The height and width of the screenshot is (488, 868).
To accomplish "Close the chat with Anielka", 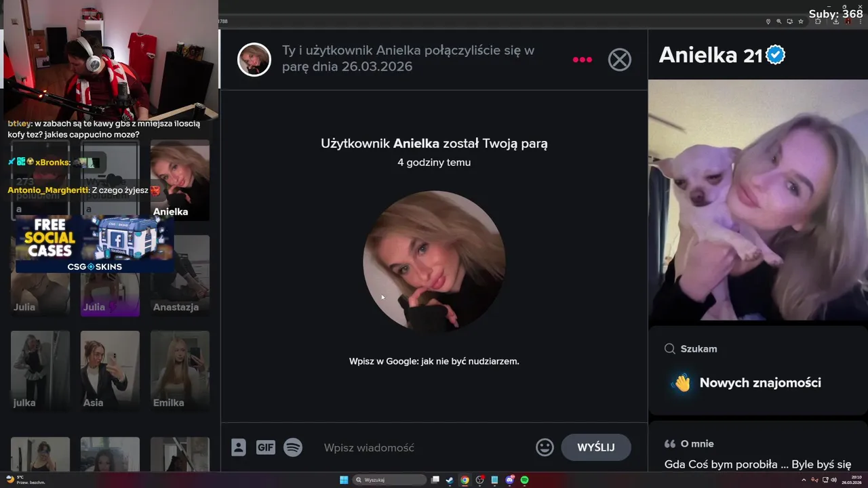I will (x=619, y=60).
